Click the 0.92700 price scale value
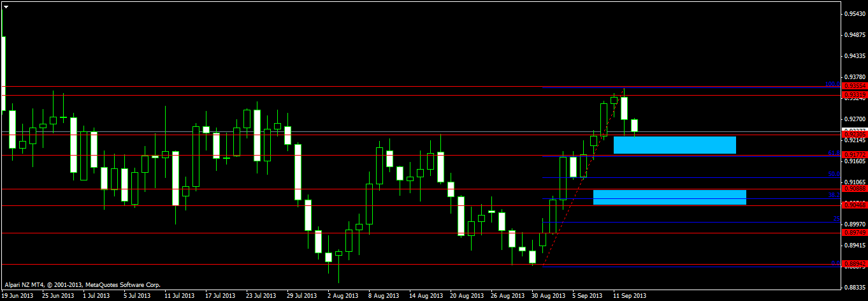The image size is (868, 301). pyautogui.click(x=855, y=119)
